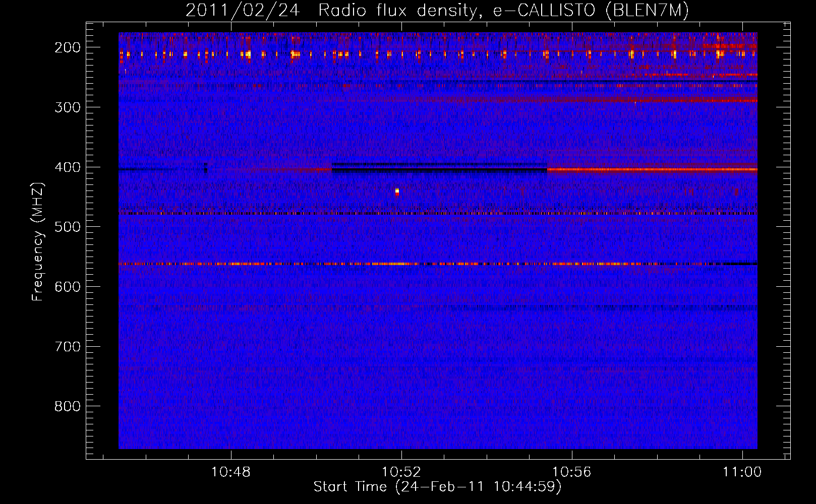The height and width of the screenshot is (504, 816).
Task: Click the 800 frequency tick label
Action: pos(68,406)
